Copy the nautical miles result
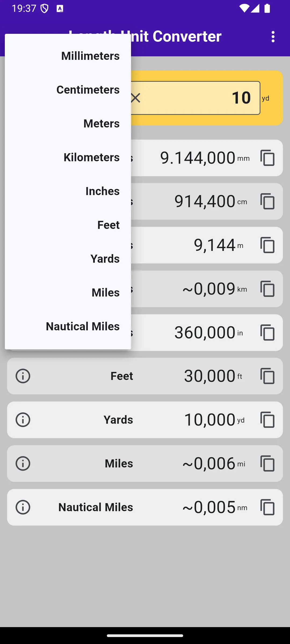The width and height of the screenshot is (290, 644). pyautogui.click(x=267, y=507)
